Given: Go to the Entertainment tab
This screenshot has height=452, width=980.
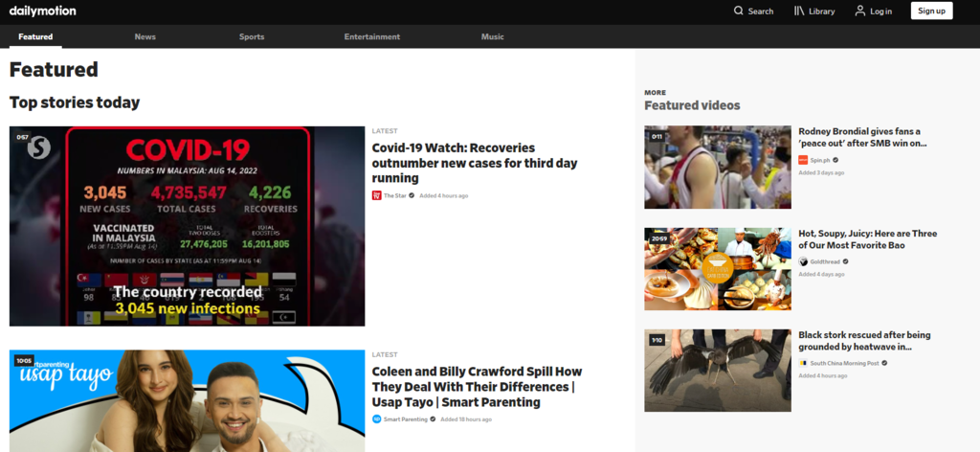Looking at the screenshot, I should click(372, 37).
